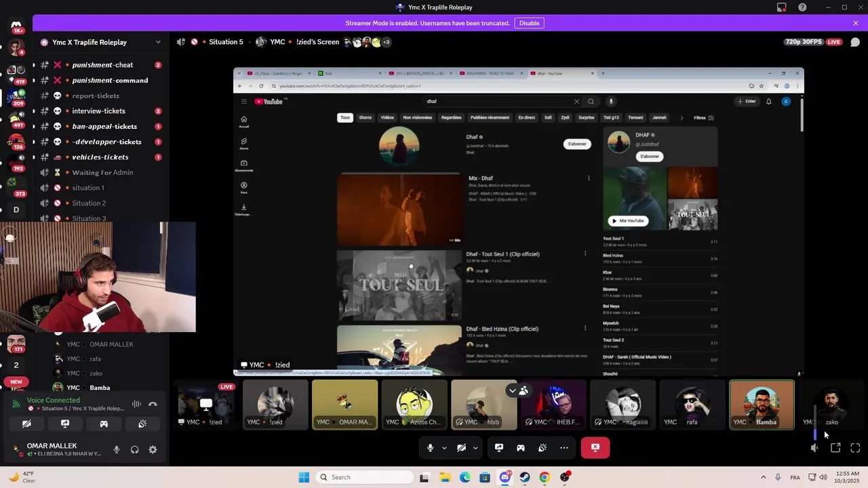Open taskbar clock 12:55 AM
The width and height of the screenshot is (868, 488).
pyautogui.click(x=848, y=477)
